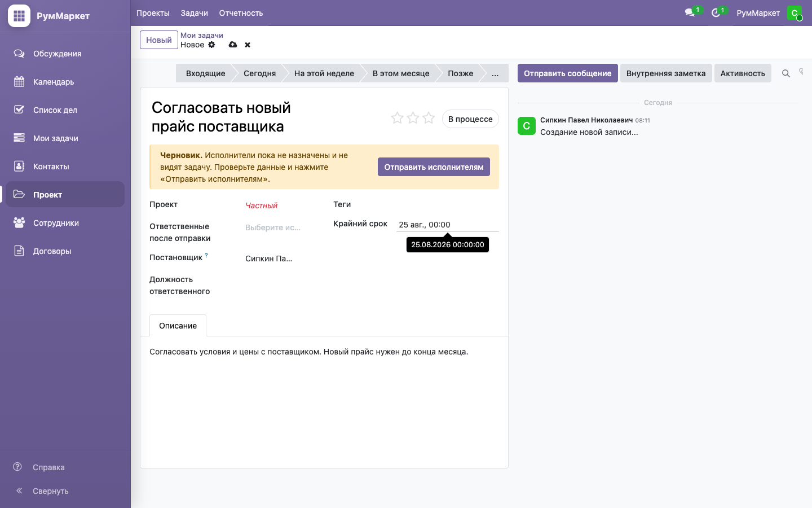This screenshot has width=812, height=508.
Task: Open Сотрудники in the sidebar
Action: click(x=65, y=223)
